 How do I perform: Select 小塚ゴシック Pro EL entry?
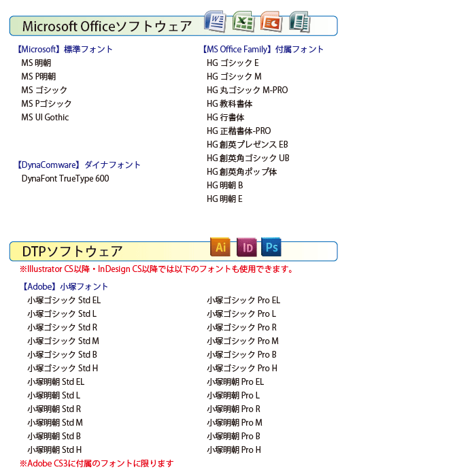coord(243,301)
